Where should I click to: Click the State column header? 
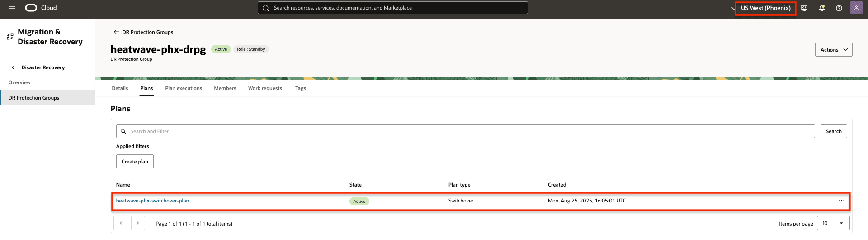tap(355, 185)
